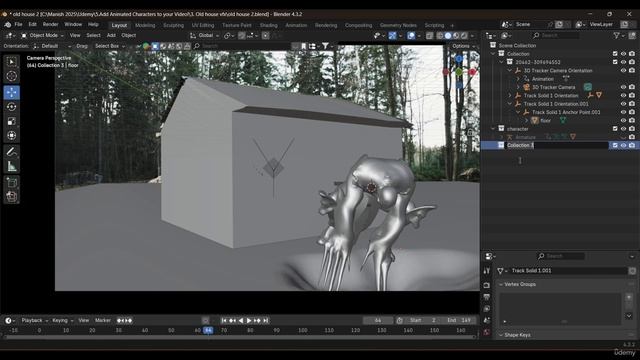
Task: Toggle viewport gizmos
Action: (x=392, y=36)
